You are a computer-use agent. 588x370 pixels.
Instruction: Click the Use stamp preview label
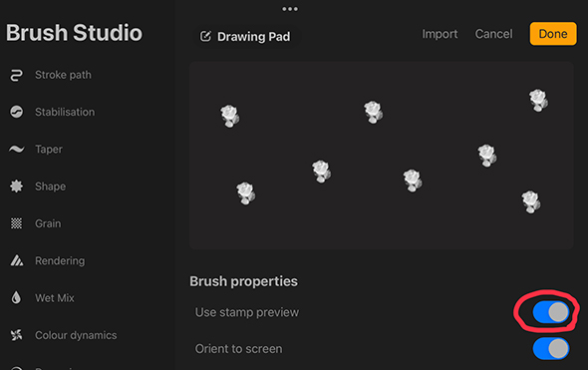(247, 312)
